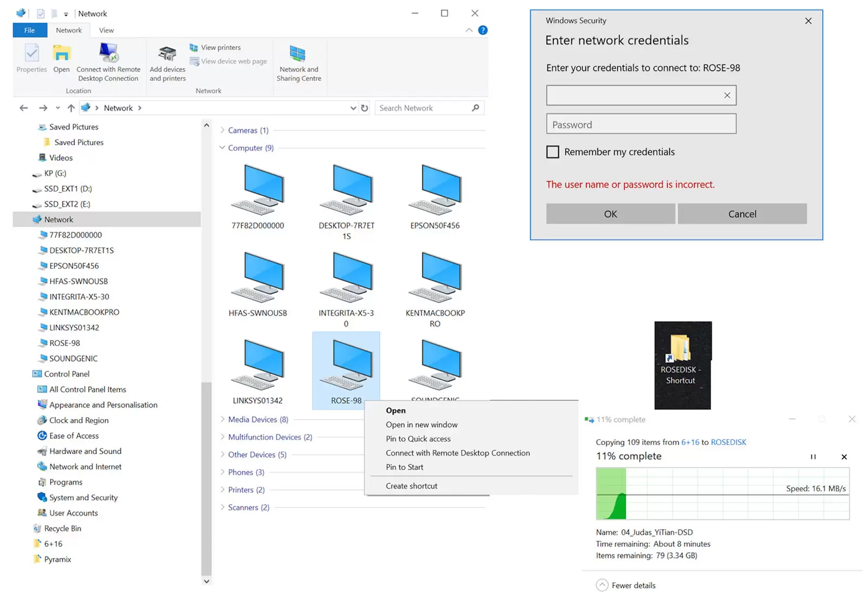Image resolution: width=868 pixels, height=603 pixels.
Task: Select Create shortcut in context menu
Action: [x=411, y=486]
